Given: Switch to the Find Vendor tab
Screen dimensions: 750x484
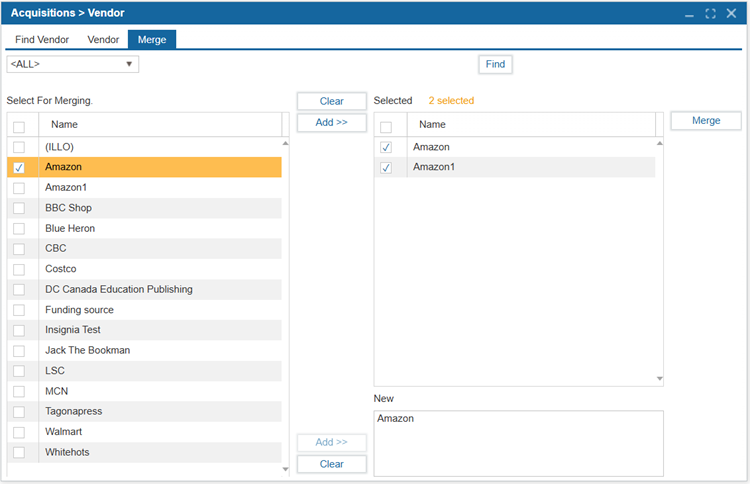Looking at the screenshot, I should [x=42, y=40].
